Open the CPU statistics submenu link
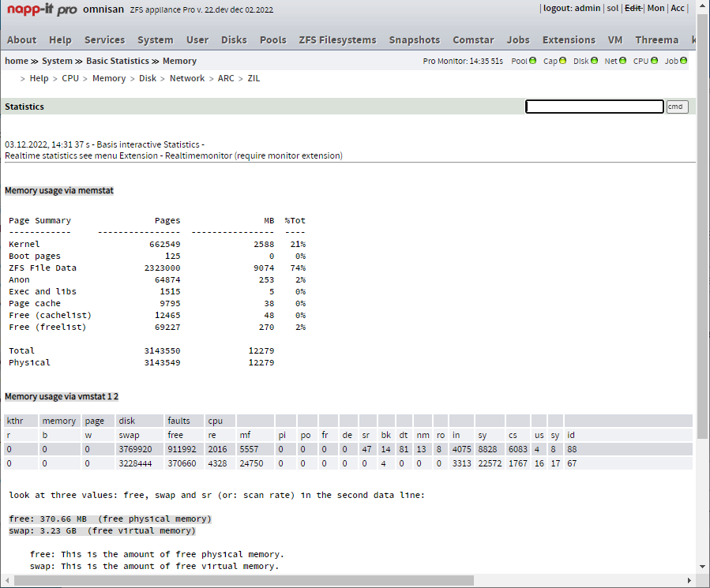 click(70, 78)
